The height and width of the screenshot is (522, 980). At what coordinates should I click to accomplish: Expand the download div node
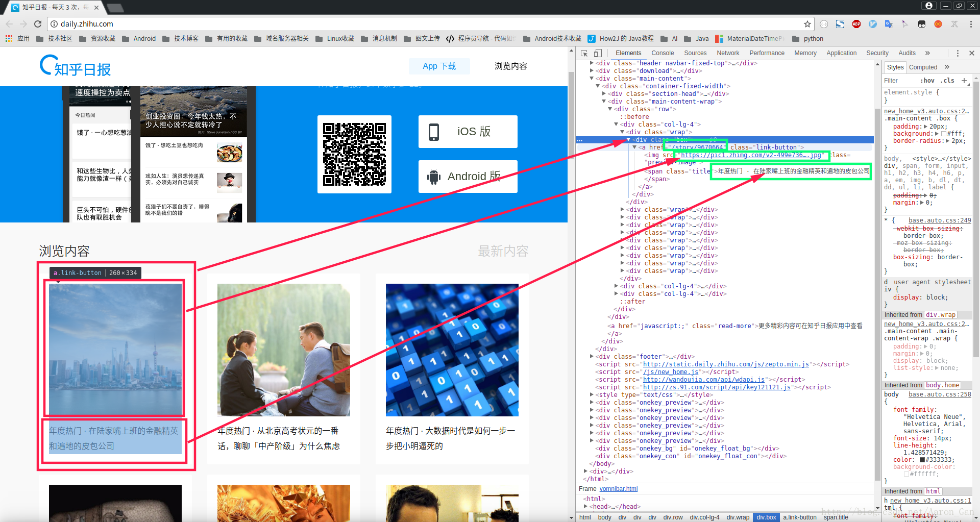coord(592,71)
